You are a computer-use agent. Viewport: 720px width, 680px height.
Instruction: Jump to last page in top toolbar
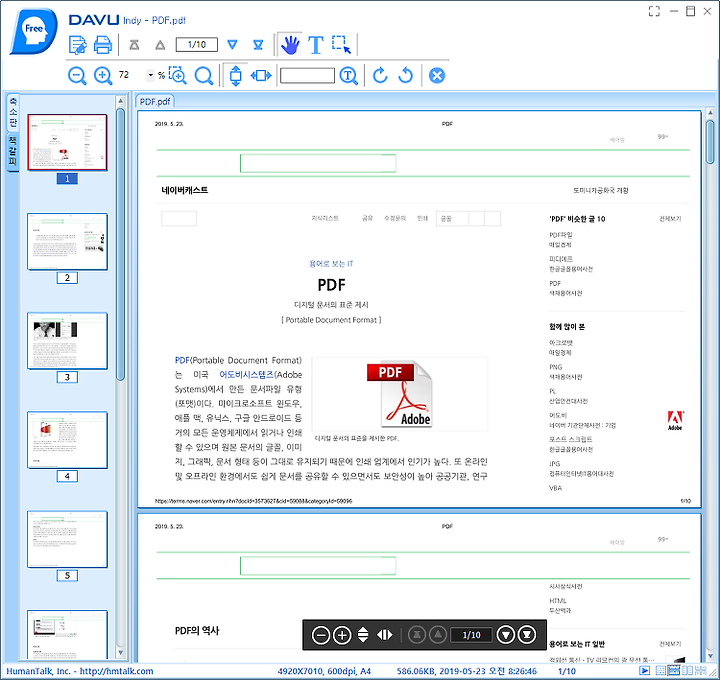pyautogui.click(x=258, y=45)
